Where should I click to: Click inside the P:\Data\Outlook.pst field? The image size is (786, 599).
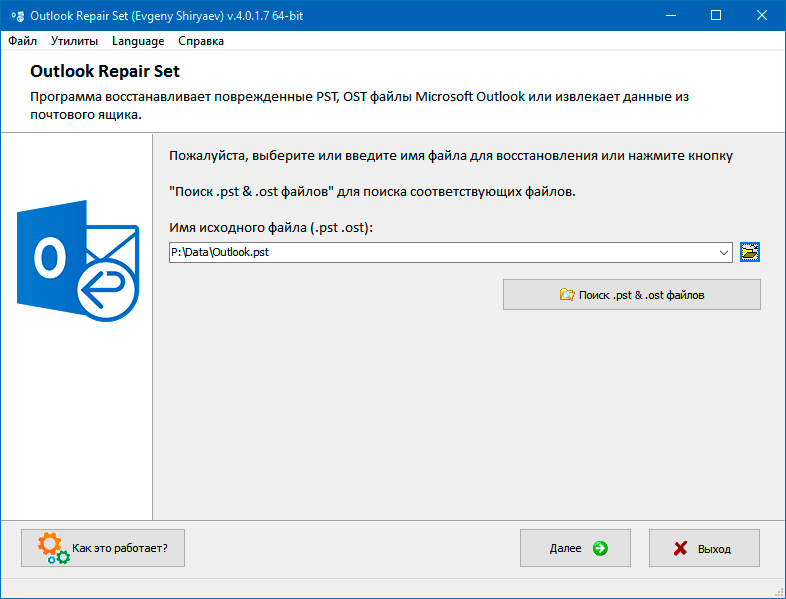443,252
